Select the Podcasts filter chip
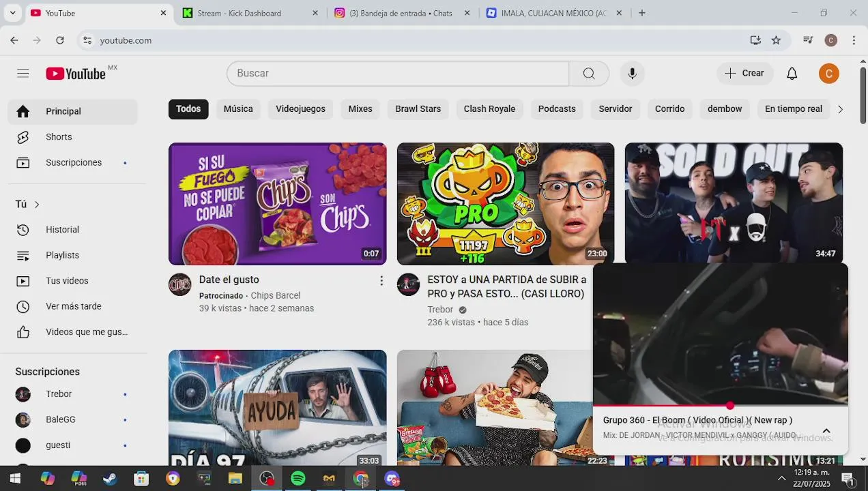Image resolution: width=868 pixels, height=491 pixels. (x=557, y=109)
